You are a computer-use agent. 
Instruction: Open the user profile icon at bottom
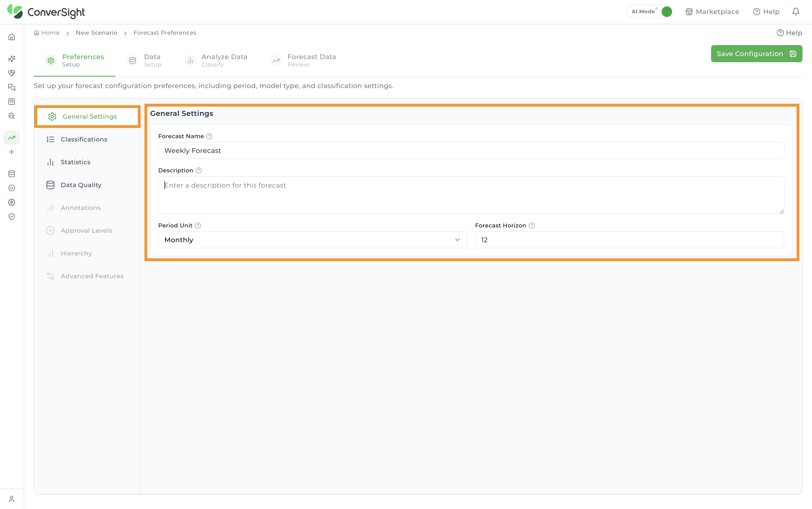pyautogui.click(x=12, y=499)
